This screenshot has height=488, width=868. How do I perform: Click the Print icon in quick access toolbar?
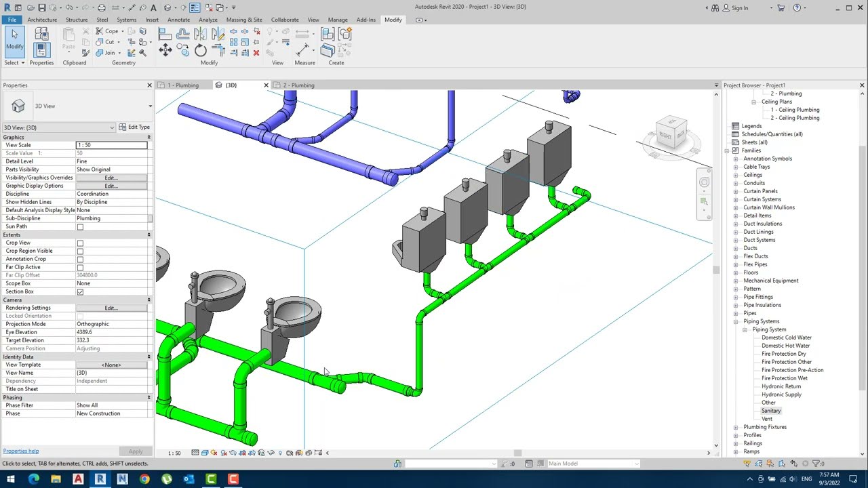(101, 7)
